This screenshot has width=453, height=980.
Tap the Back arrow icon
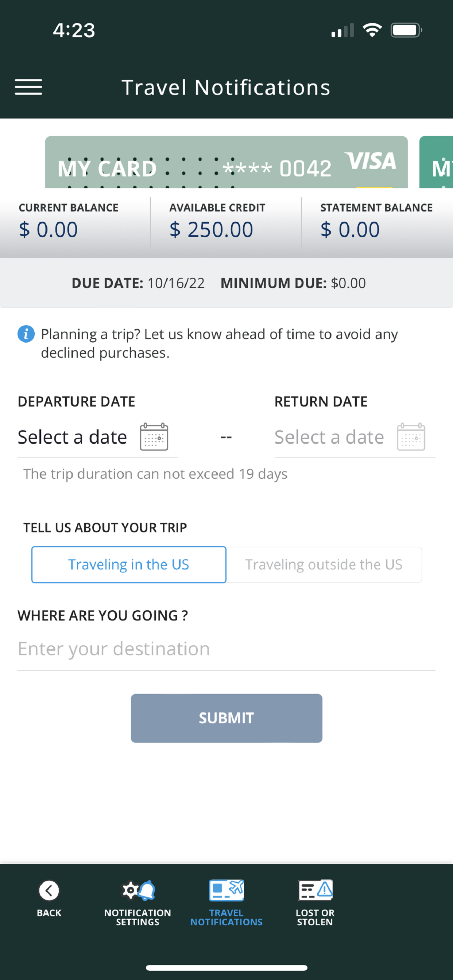49,891
